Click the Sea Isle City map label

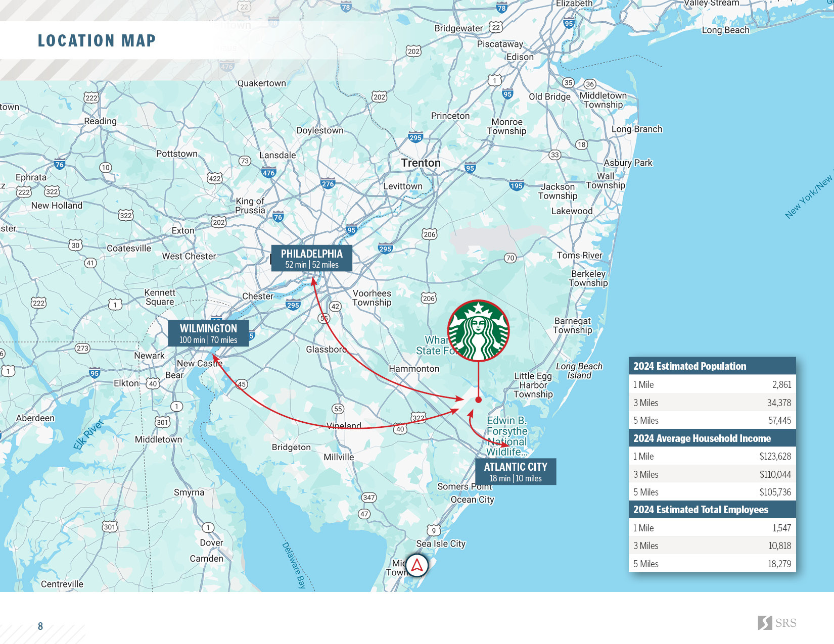pyautogui.click(x=441, y=543)
